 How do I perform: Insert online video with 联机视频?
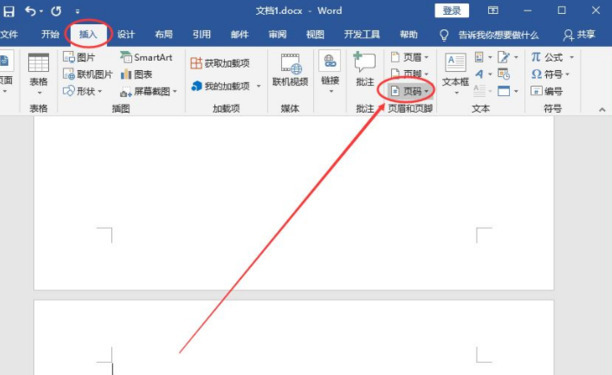(290, 70)
